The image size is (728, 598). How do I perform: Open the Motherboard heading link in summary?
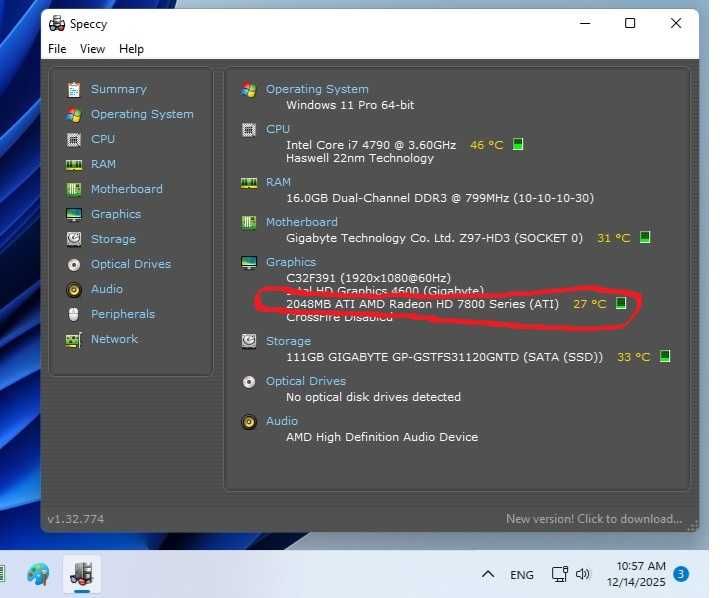point(302,222)
